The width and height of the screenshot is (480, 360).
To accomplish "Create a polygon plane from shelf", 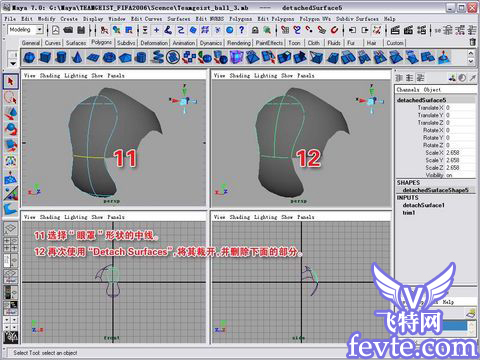I will [x=93, y=57].
